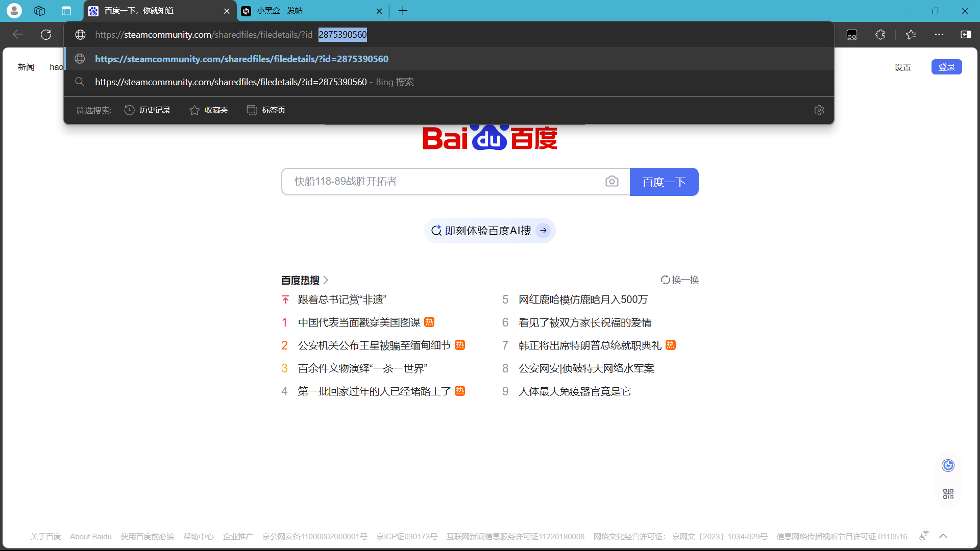The image size is (980, 551).
Task: Open the accessibility icon in the footer
Action: pos(924,536)
